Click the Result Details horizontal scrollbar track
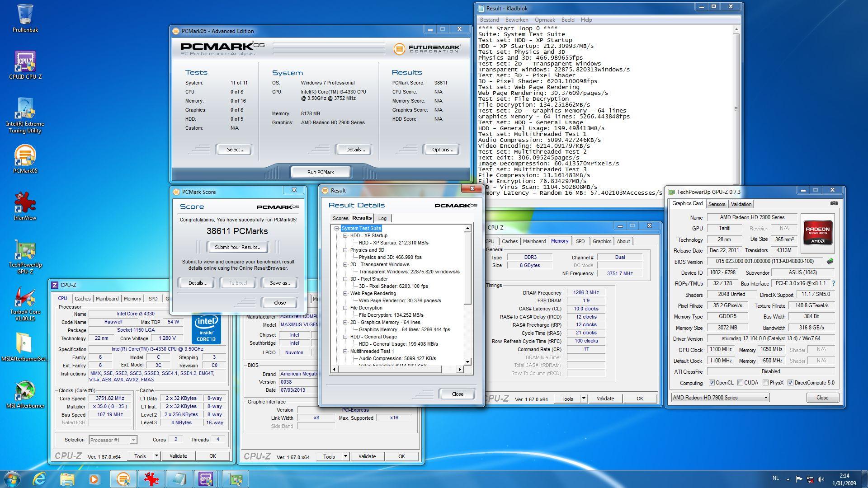 click(x=396, y=370)
